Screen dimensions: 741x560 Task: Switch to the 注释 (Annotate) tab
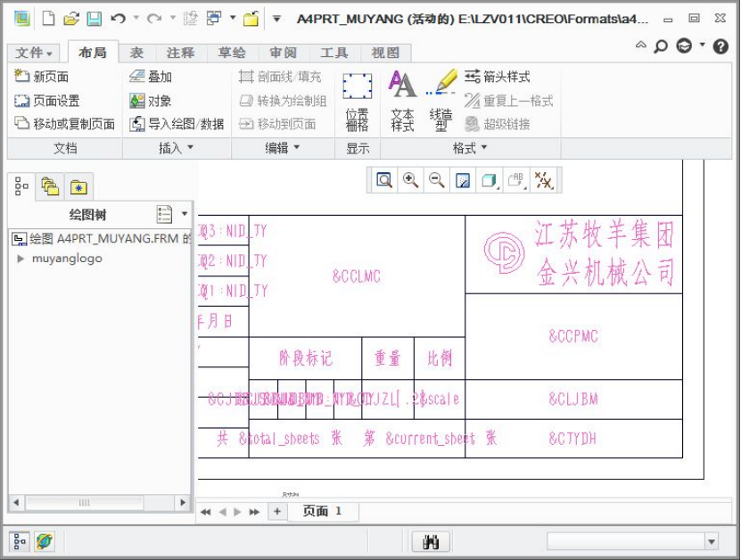(x=180, y=53)
